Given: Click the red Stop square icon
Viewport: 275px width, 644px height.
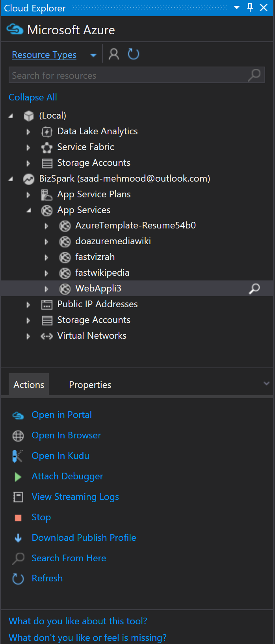Looking at the screenshot, I should click(x=18, y=518).
